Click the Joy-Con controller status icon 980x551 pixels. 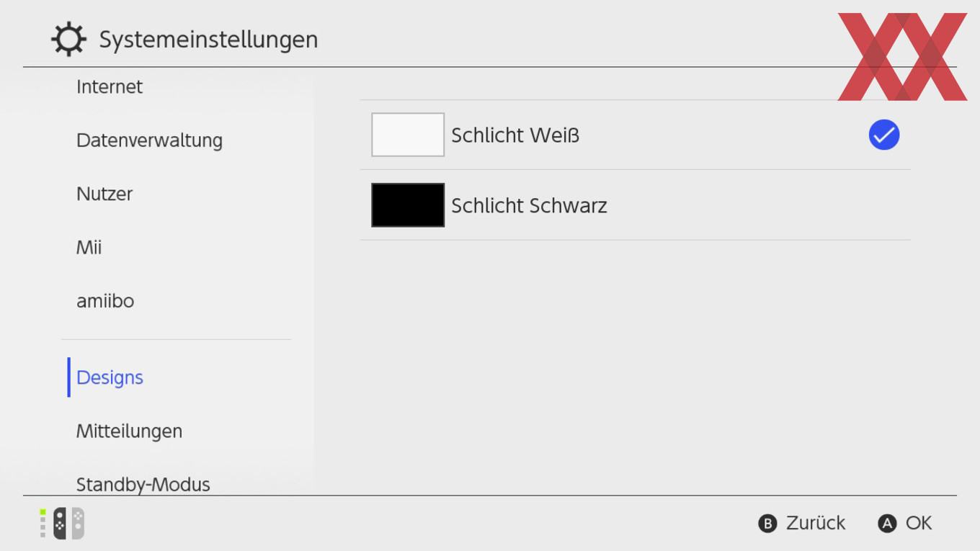pyautogui.click(x=63, y=524)
